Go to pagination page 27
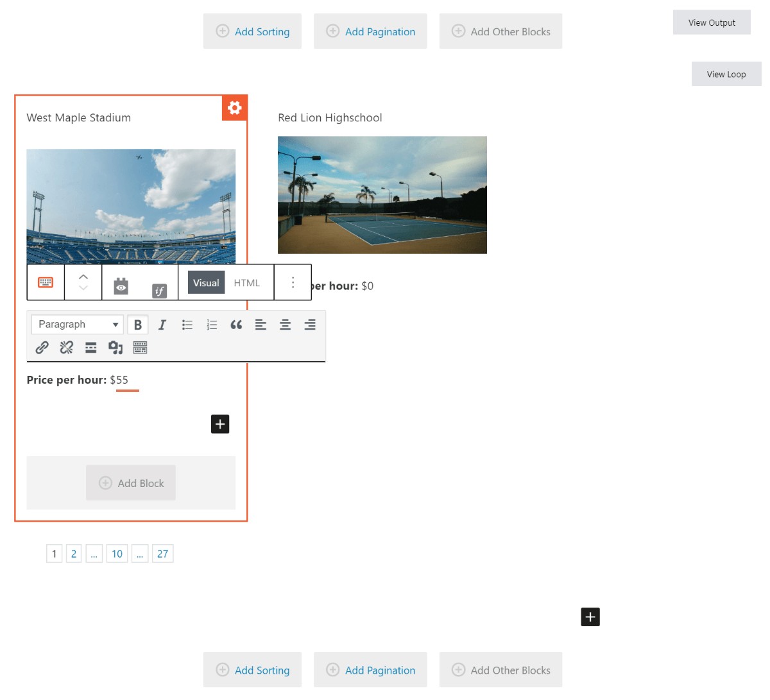The width and height of the screenshot is (770, 700). pos(163,554)
